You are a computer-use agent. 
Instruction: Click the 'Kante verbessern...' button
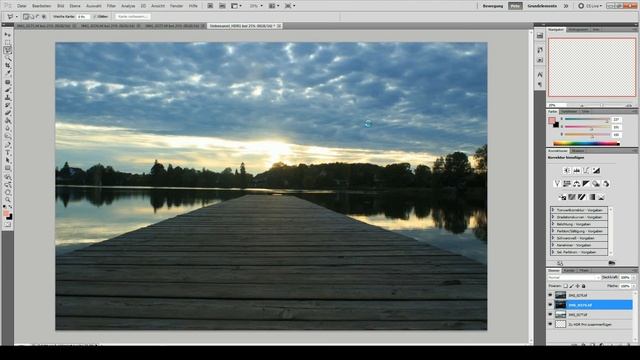point(133,17)
